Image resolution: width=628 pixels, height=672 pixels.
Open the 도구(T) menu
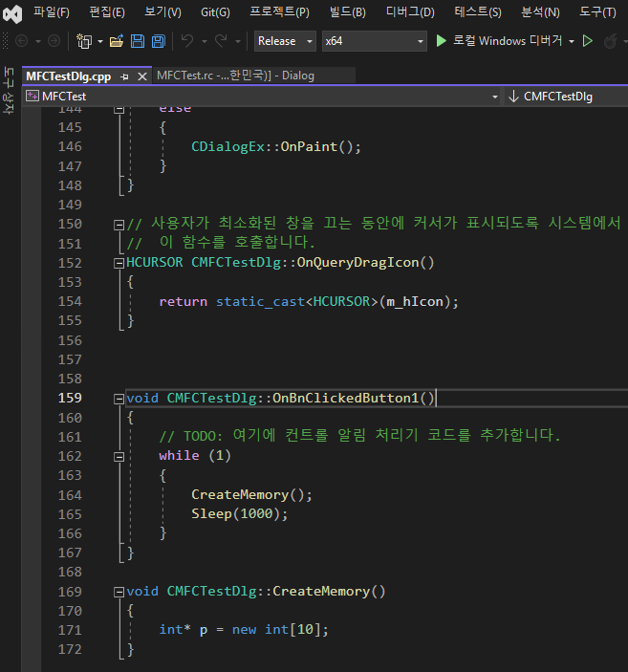(598, 12)
